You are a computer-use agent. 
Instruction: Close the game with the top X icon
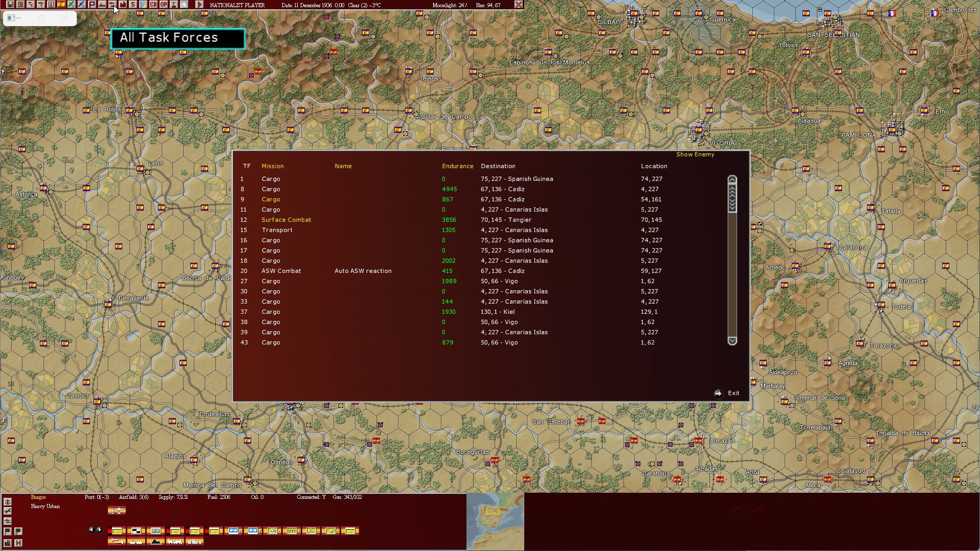pos(519,5)
